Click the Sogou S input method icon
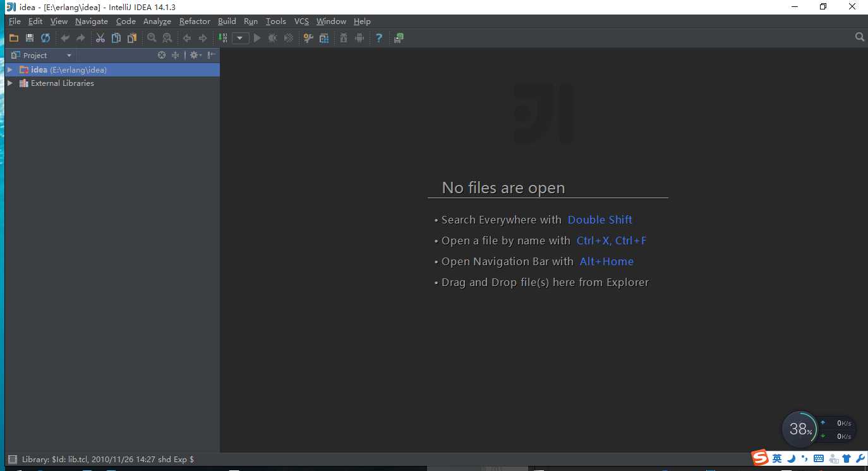 760,458
